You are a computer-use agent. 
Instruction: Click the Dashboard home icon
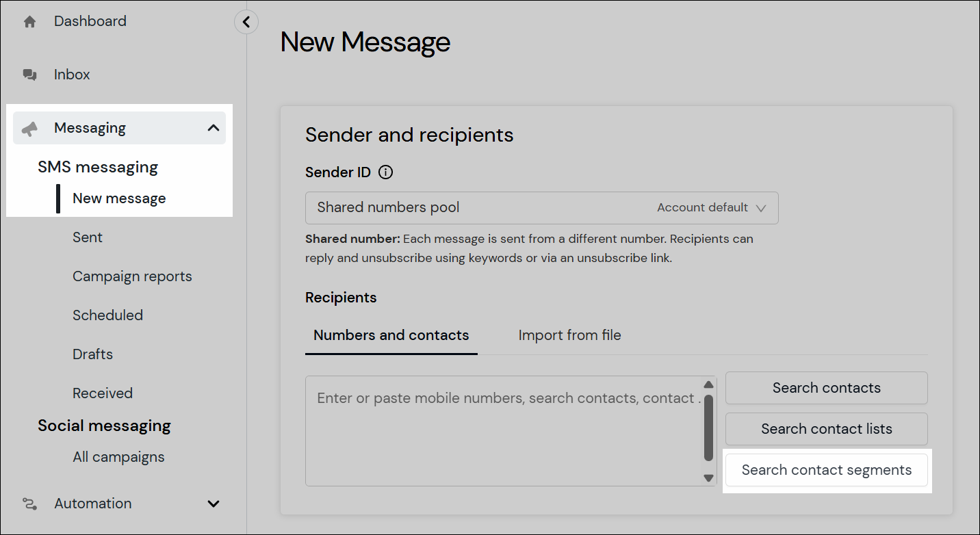tap(30, 21)
